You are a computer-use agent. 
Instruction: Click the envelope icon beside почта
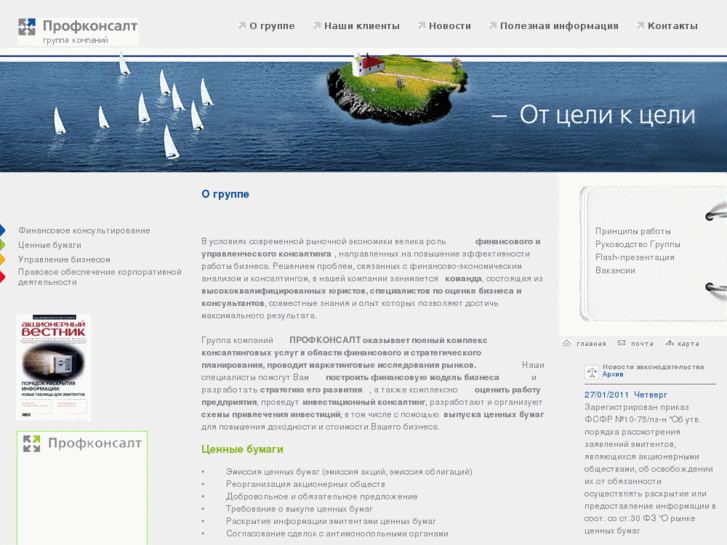[622, 343]
